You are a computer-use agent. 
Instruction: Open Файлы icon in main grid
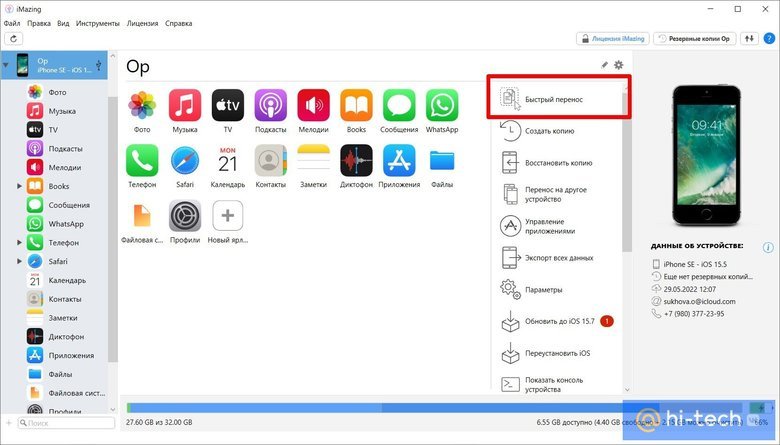point(442,161)
